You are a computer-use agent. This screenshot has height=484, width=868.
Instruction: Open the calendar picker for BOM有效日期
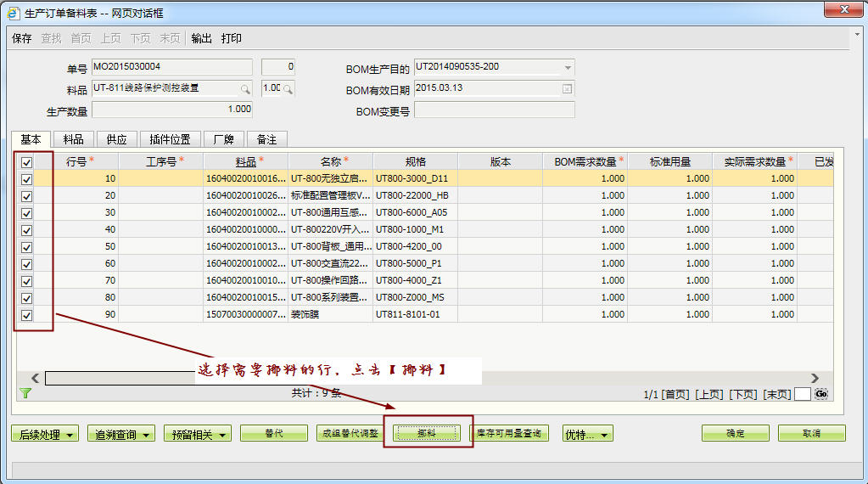567,89
